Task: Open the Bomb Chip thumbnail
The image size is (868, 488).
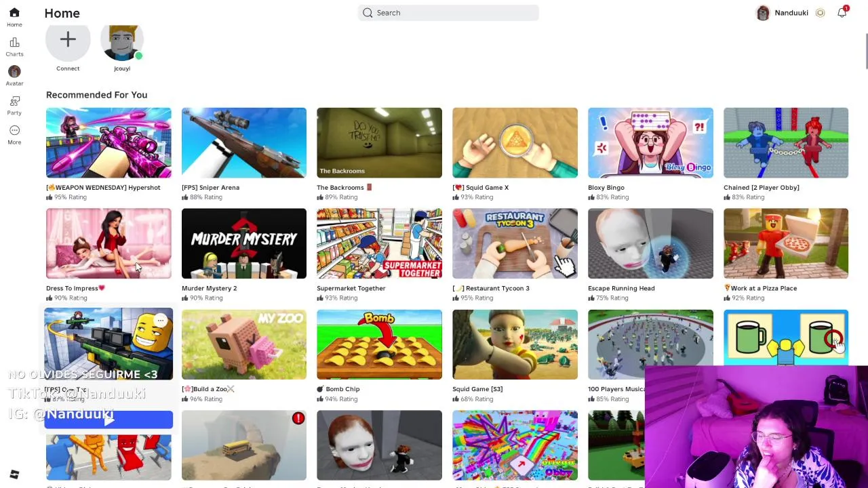Action: pyautogui.click(x=379, y=344)
